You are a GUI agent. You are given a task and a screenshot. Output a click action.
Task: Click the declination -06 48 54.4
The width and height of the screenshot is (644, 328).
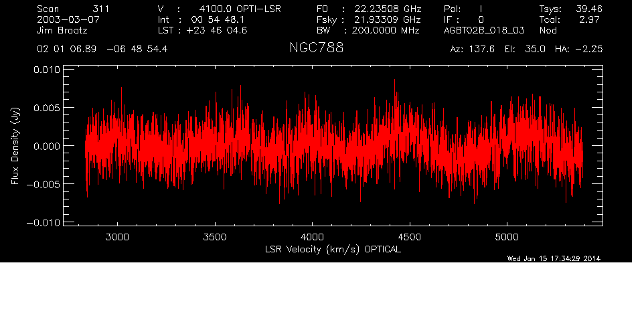(x=137, y=49)
